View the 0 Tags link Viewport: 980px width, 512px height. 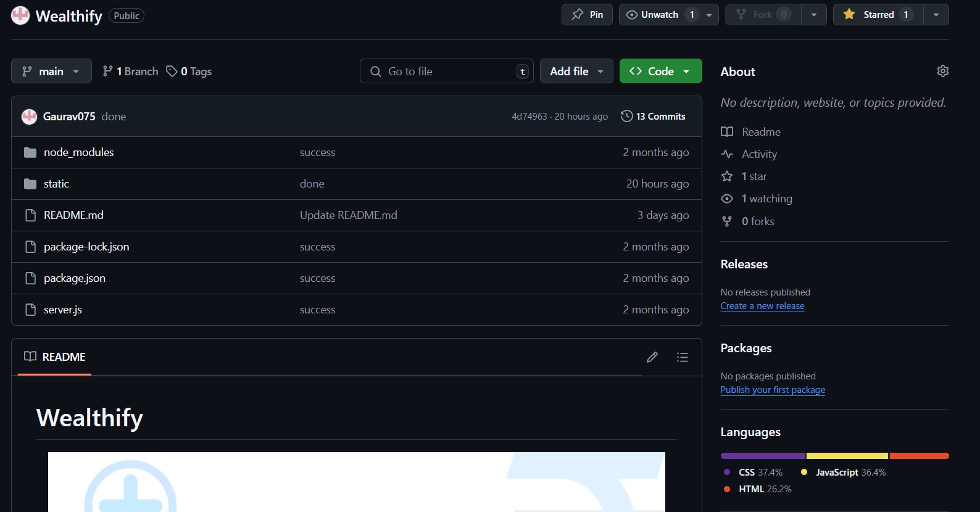tap(189, 72)
